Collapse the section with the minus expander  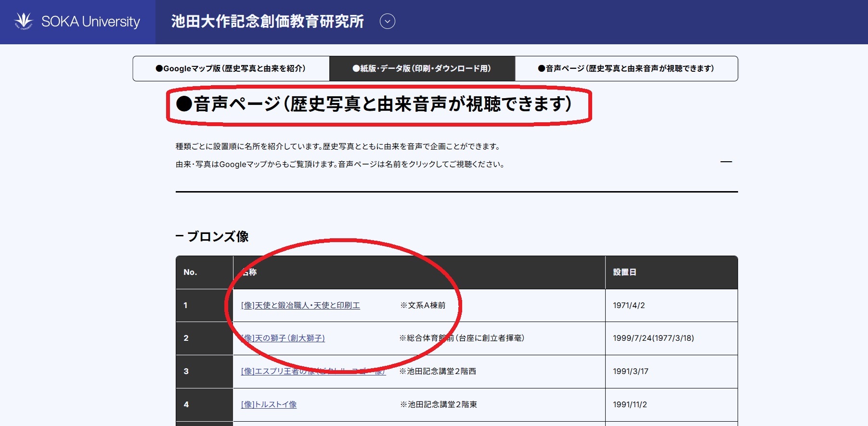click(x=726, y=162)
